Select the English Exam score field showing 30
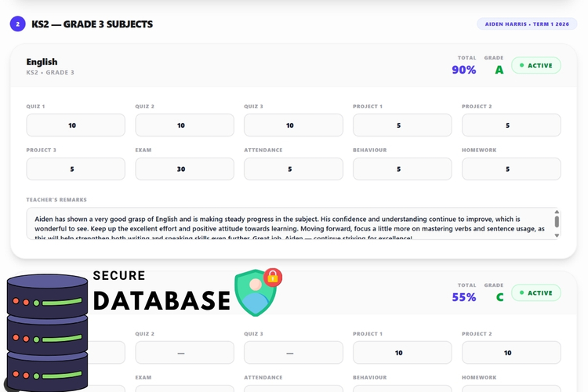The width and height of the screenshot is (588, 392). tap(184, 169)
